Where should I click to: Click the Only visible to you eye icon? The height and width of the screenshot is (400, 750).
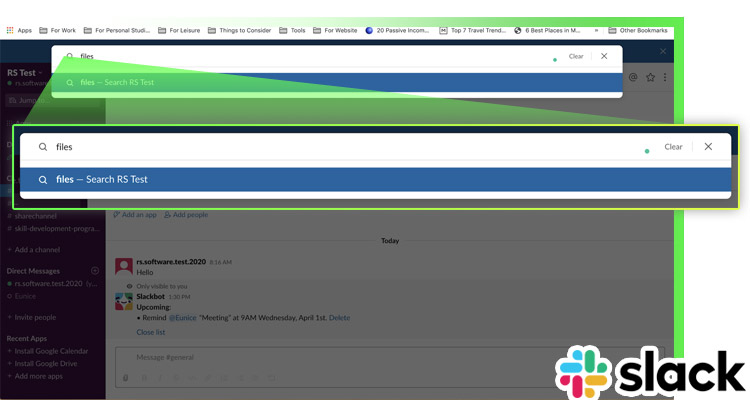point(129,286)
